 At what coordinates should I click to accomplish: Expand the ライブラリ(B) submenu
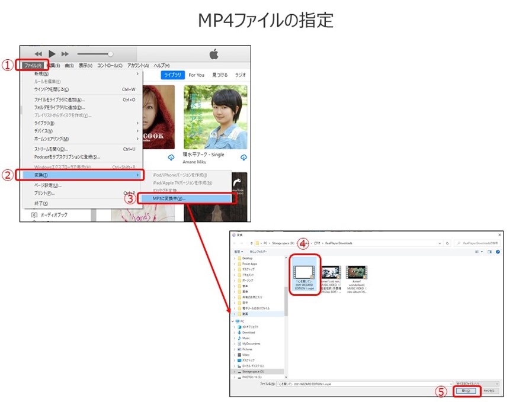82,123
